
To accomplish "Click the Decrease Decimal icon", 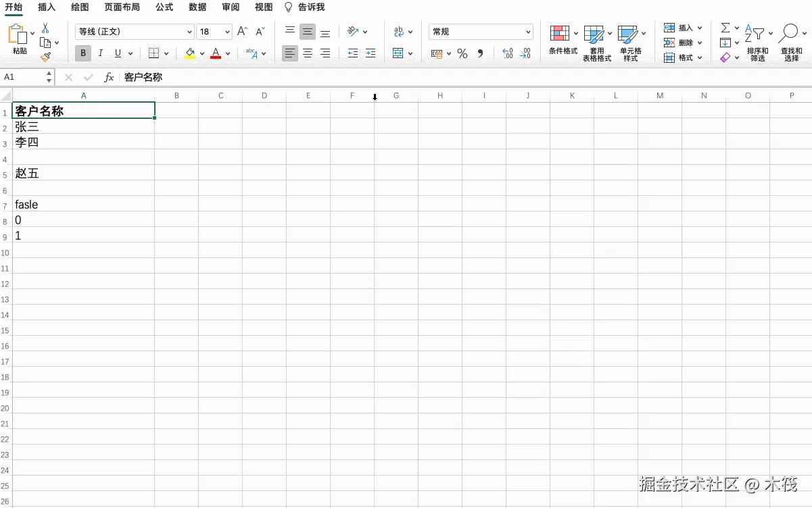I will point(525,53).
